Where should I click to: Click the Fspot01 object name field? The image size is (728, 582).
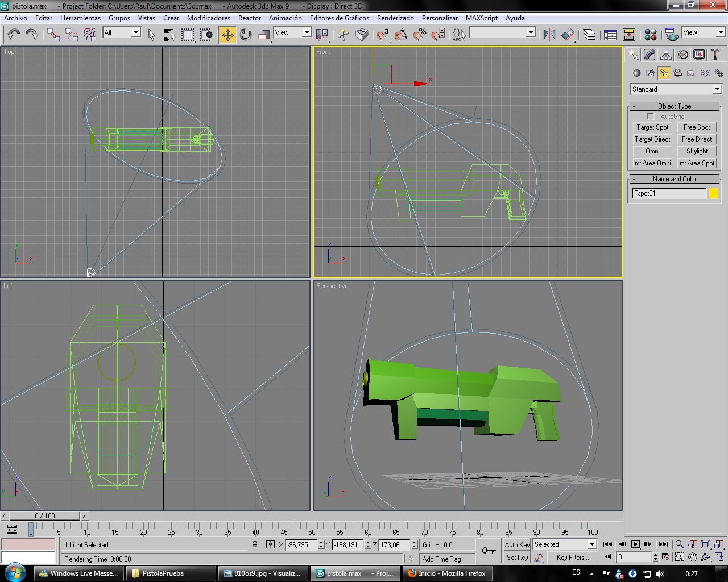point(669,193)
